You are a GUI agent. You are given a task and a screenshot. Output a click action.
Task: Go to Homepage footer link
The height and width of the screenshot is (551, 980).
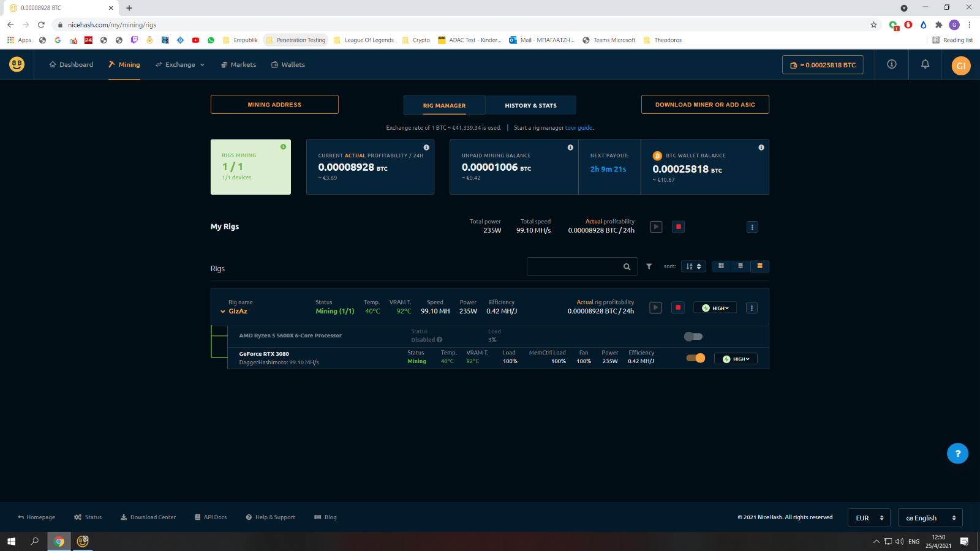pyautogui.click(x=36, y=517)
